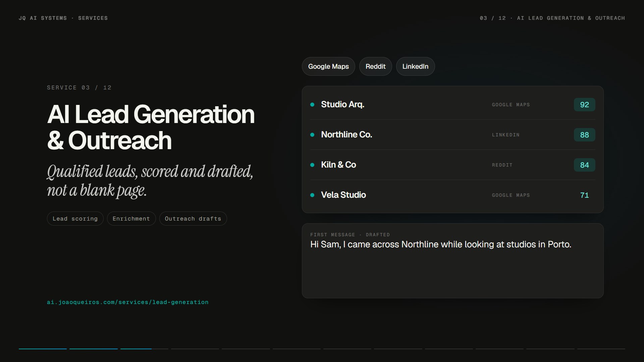Click the FIRST MESSAGE · DRAFTED label

[x=350, y=235]
